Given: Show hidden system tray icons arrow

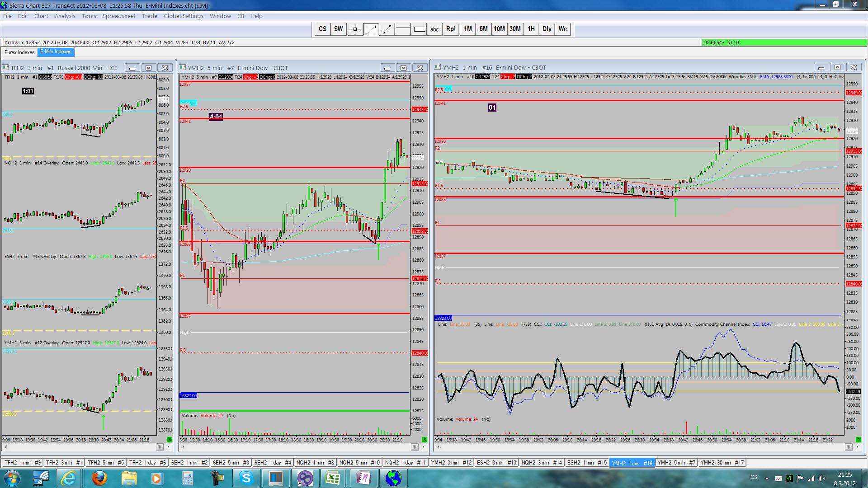Looking at the screenshot, I should 767,478.
